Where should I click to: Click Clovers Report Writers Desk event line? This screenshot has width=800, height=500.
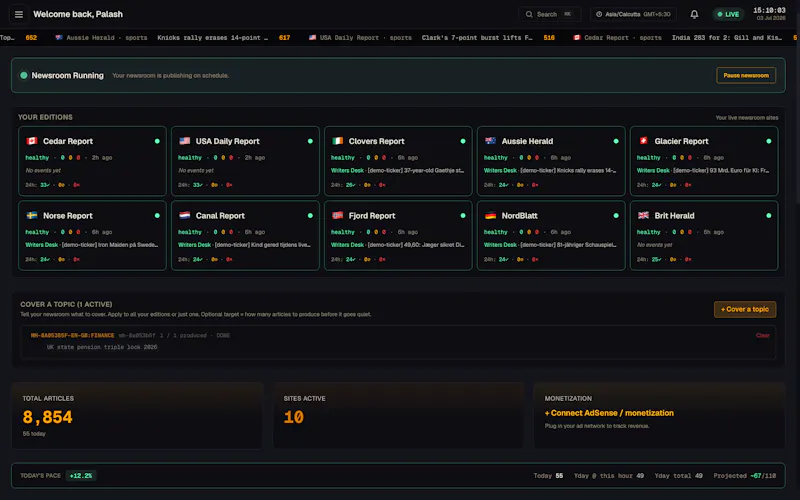(397, 170)
